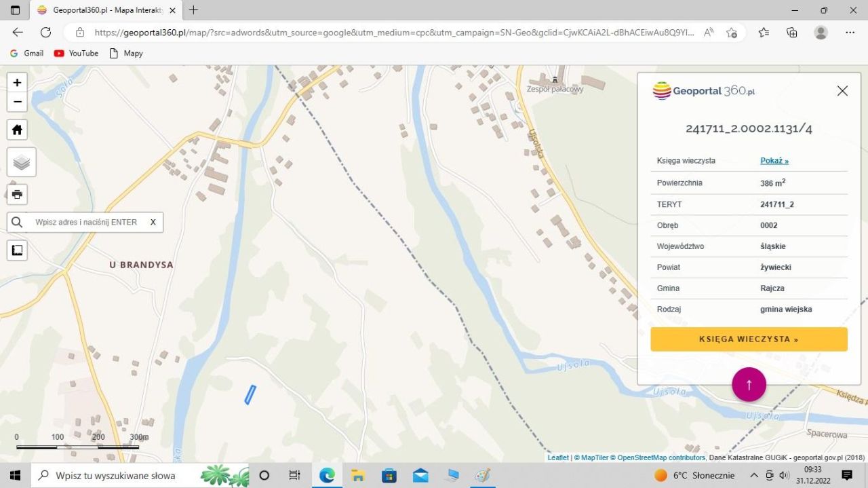
Task: Click the search magnifier icon
Action: pos(17,222)
